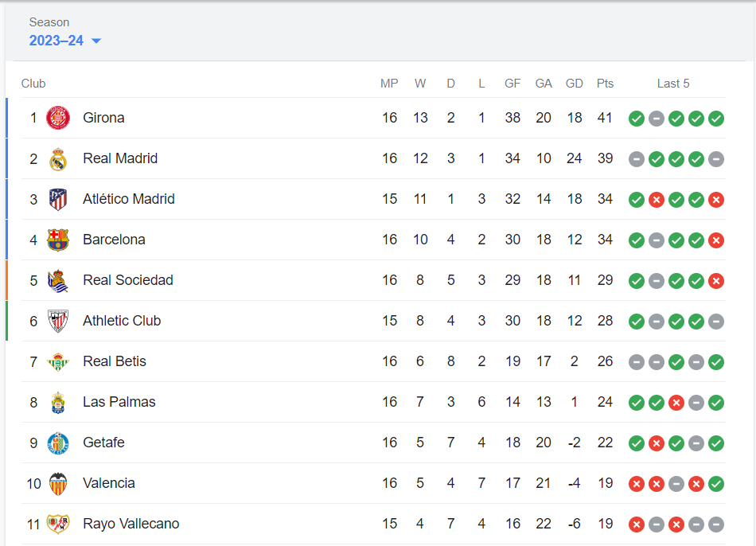Click the Real Betis crest icon
This screenshot has width=756, height=546.
pyautogui.click(x=58, y=362)
